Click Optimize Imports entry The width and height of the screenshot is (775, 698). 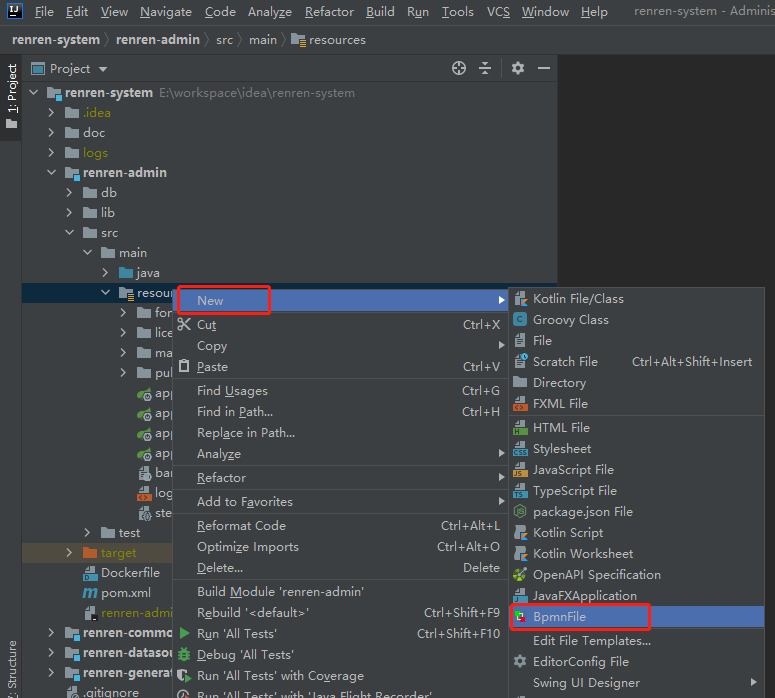(341, 547)
